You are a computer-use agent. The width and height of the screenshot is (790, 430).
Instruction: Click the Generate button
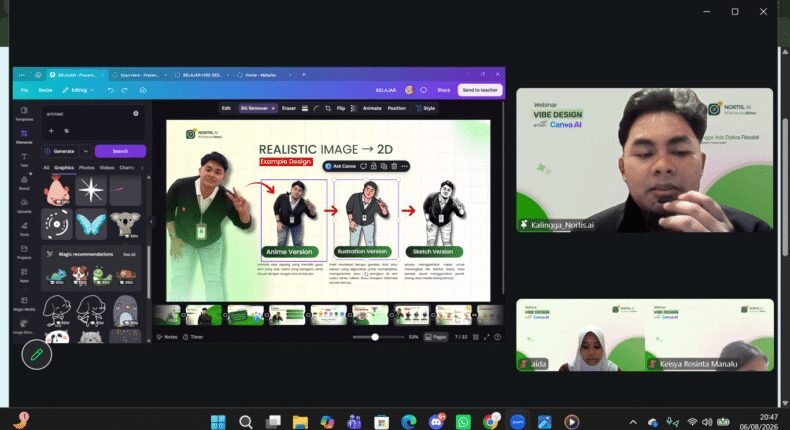[61, 151]
